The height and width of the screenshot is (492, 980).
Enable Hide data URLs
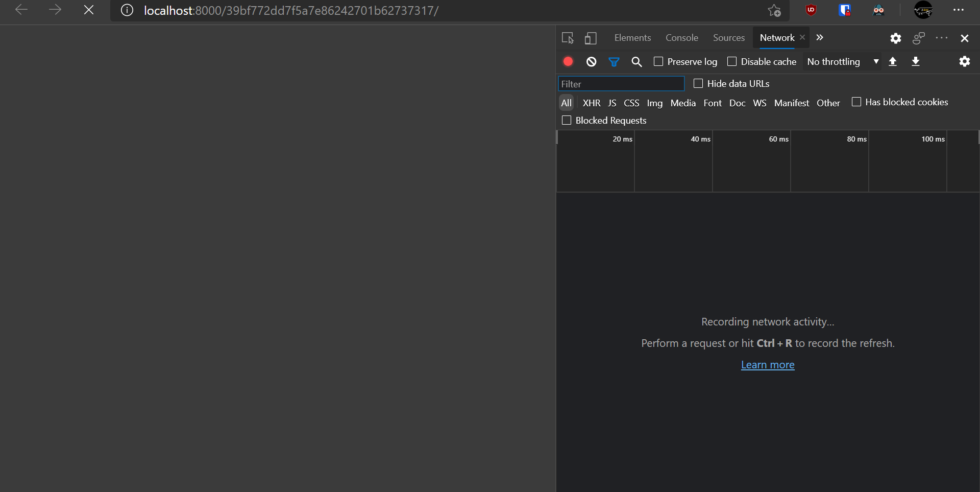[x=698, y=83]
